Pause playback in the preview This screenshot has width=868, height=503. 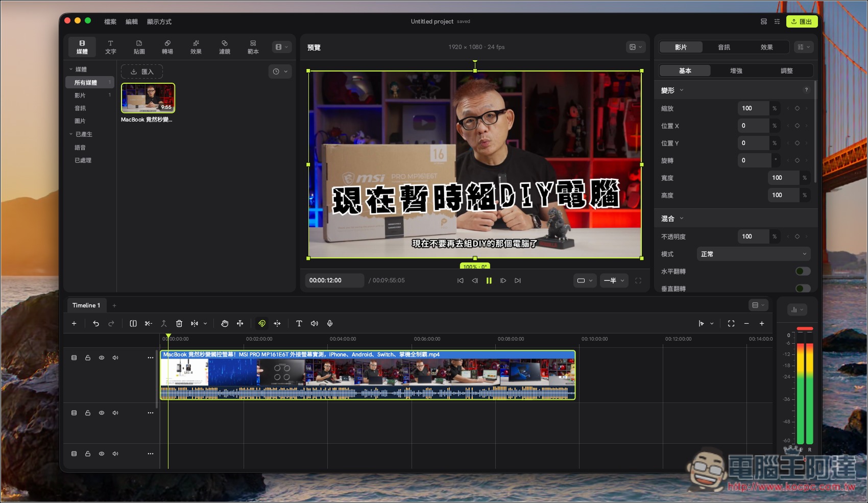coord(489,280)
